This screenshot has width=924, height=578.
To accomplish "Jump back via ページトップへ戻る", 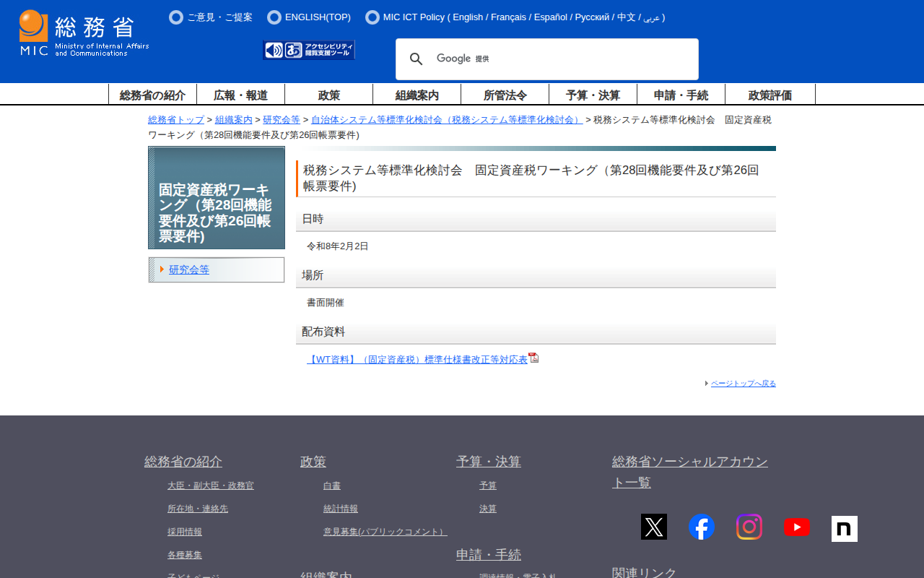I will pos(743,384).
